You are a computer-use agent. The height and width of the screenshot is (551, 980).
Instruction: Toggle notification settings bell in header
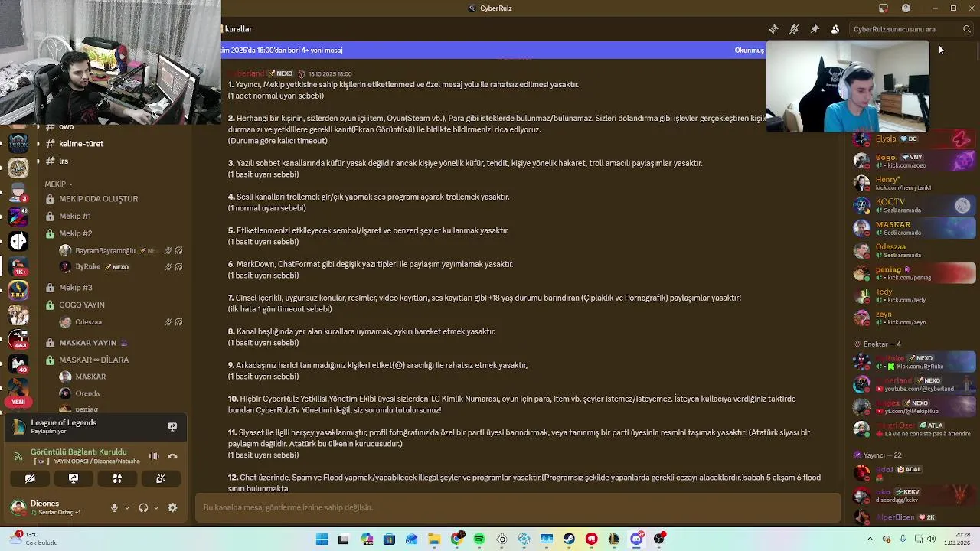coord(794,29)
